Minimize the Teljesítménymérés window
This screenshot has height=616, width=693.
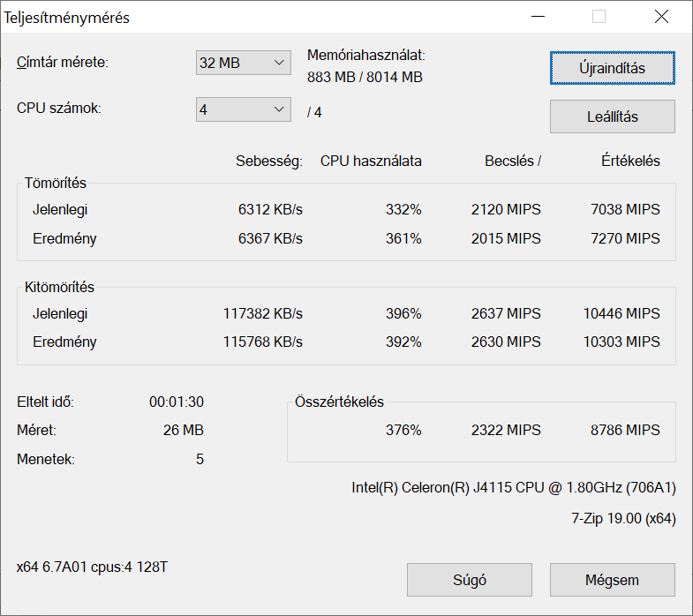pos(538,17)
